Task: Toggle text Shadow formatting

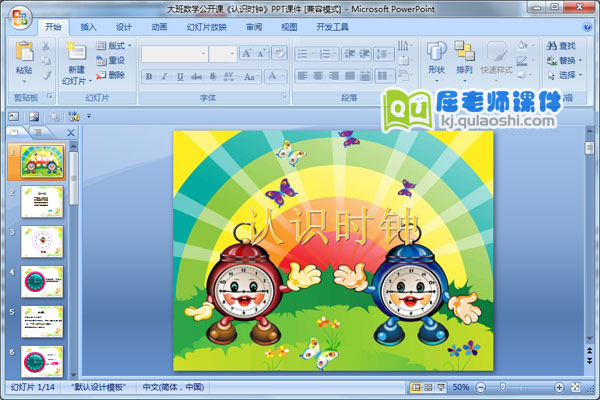Action: coord(213,77)
